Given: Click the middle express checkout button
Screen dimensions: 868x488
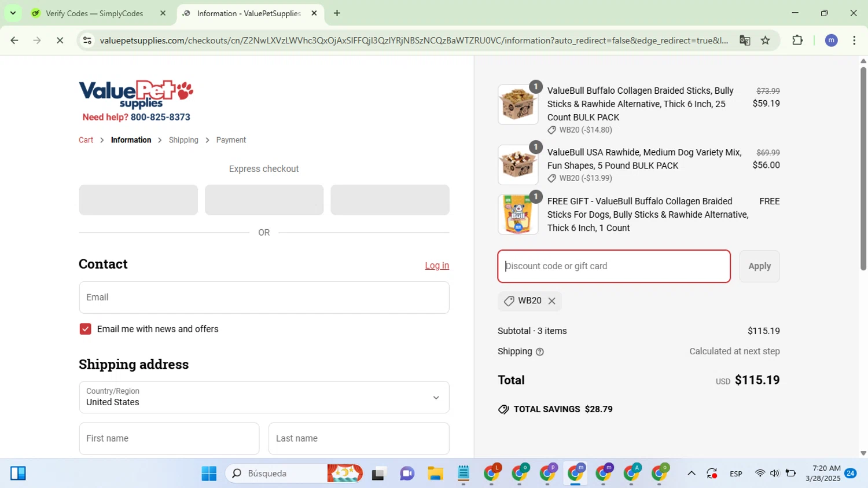Looking at the screenshot, I should pos(264,200).
